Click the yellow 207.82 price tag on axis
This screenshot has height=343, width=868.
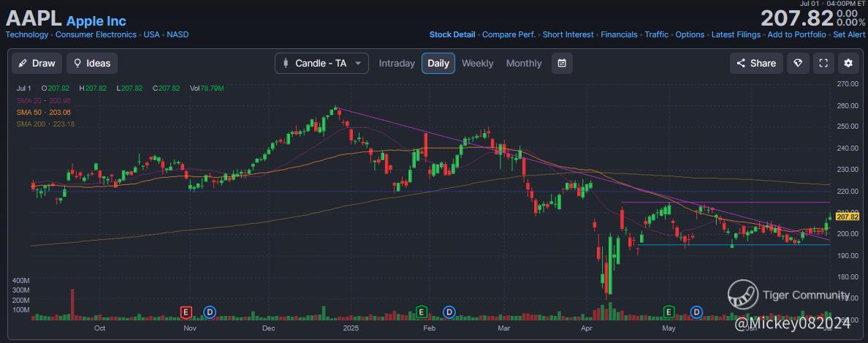(x=848, y=217)
